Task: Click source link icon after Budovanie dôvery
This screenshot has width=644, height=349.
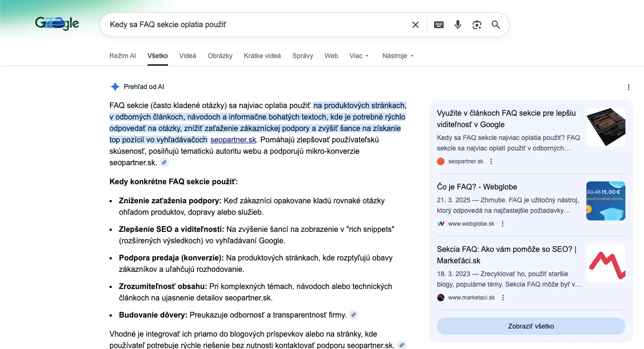Action: pos(353,315)
